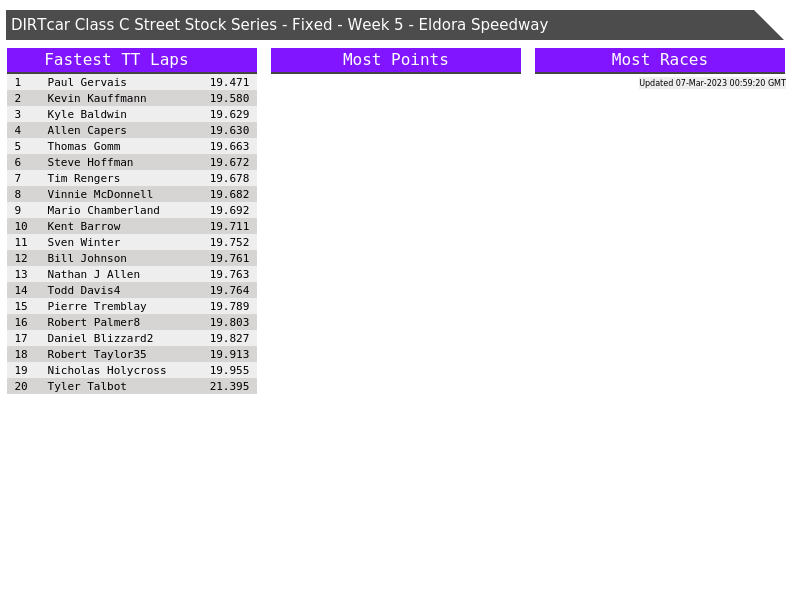Select the Fastest TT Laps header

[x=116, y=60]
